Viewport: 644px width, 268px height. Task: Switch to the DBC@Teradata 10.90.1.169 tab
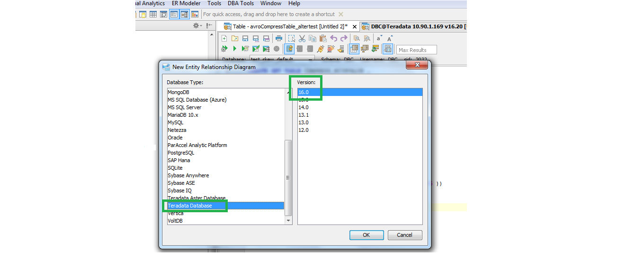click(414, 26)
